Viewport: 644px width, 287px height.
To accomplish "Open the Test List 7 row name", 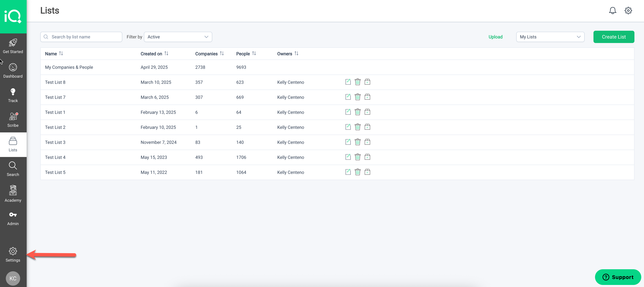I will point(55,97).
